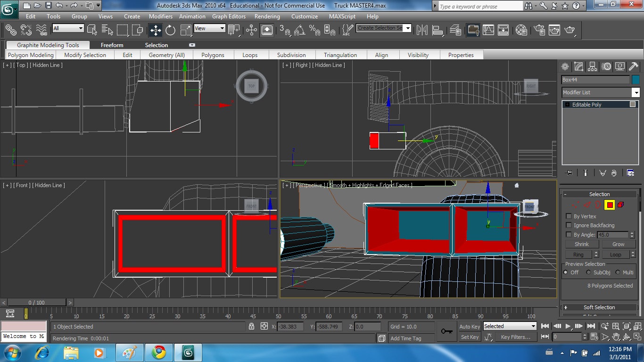Tick the Ignore Backfacing checkbox
The width and height of the screenshot is (644, 362).
click(569, 225)
